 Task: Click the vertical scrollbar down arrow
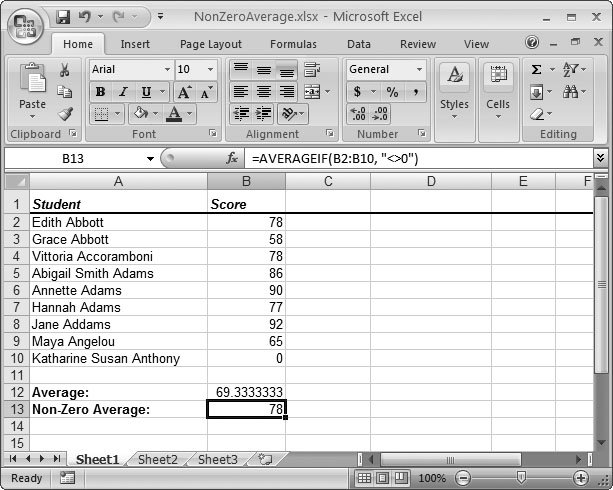click(x=601, y=443)
